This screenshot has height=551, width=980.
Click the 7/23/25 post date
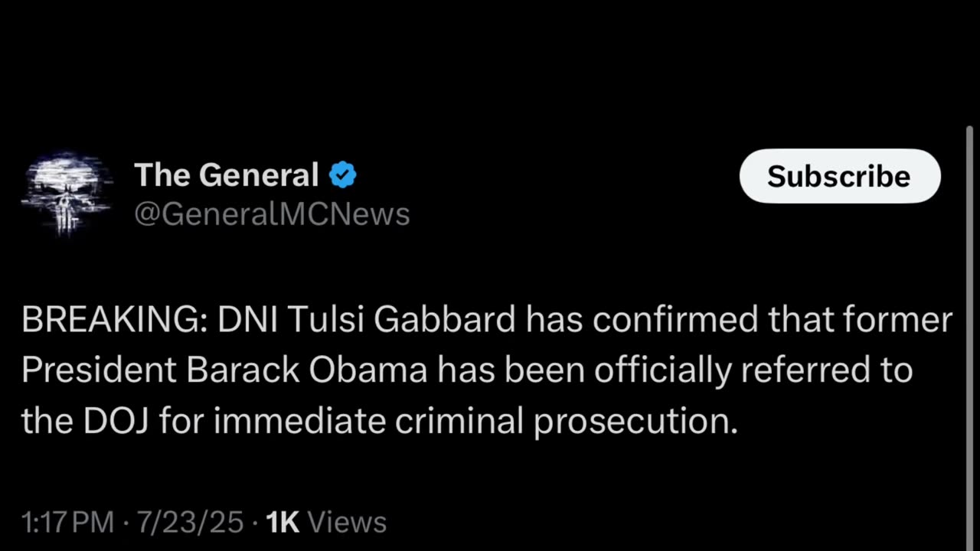[x=190, y=523]
